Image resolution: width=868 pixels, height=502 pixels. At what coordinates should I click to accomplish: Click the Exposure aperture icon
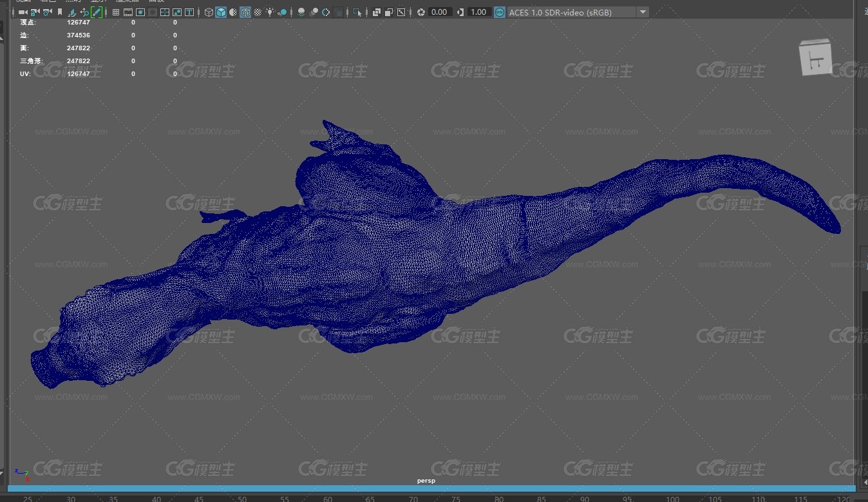click(420, 12)
